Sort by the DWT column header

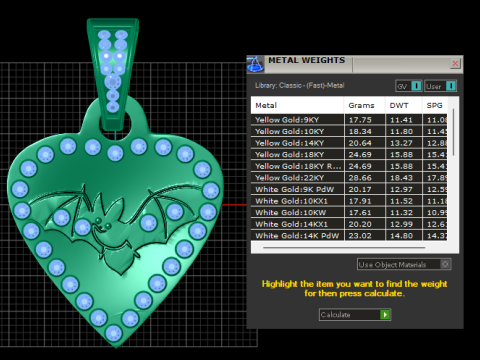coord(403,105)
